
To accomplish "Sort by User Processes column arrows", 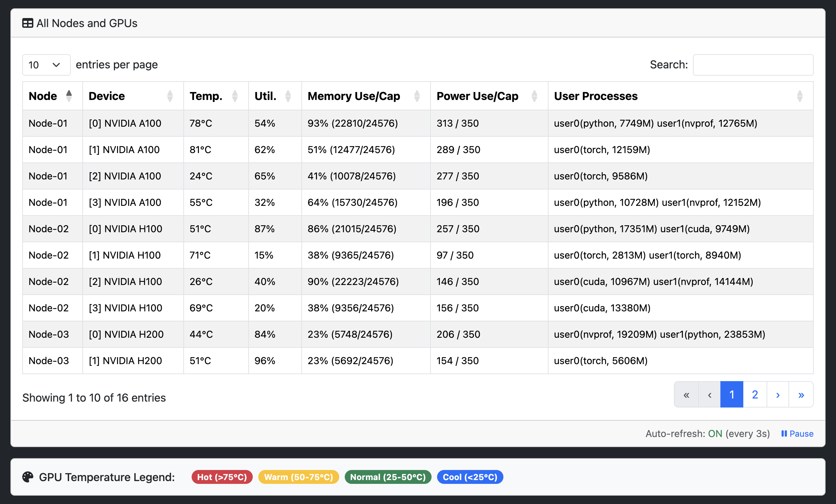I will click(800, 96).
